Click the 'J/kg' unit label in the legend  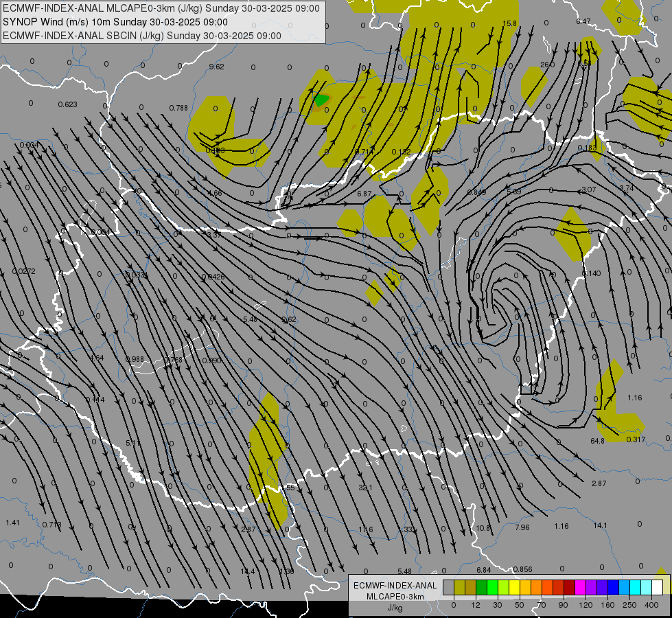(395, 608)
